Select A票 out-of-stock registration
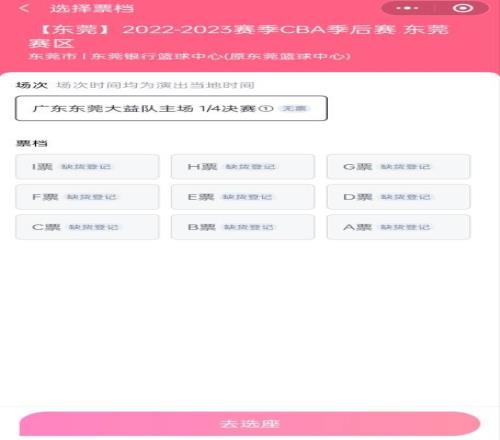Image resolution: width=500 pixels, height=440 pixels. click(399, 227)
